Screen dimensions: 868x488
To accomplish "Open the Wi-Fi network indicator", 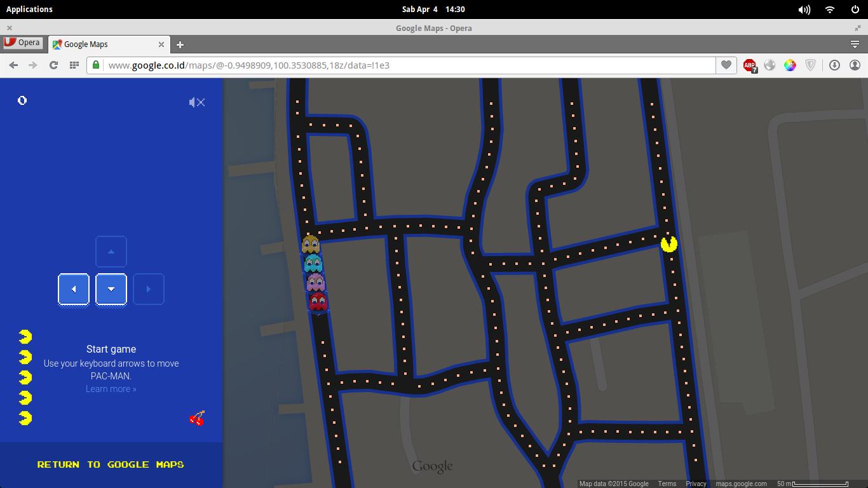I will [x=830, y=10].
